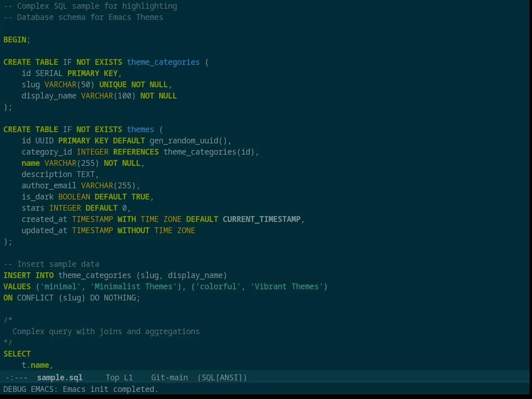Click the 'colorful' string literal
532x399 pixels.
pyautogui.click(x=218, y=286)
